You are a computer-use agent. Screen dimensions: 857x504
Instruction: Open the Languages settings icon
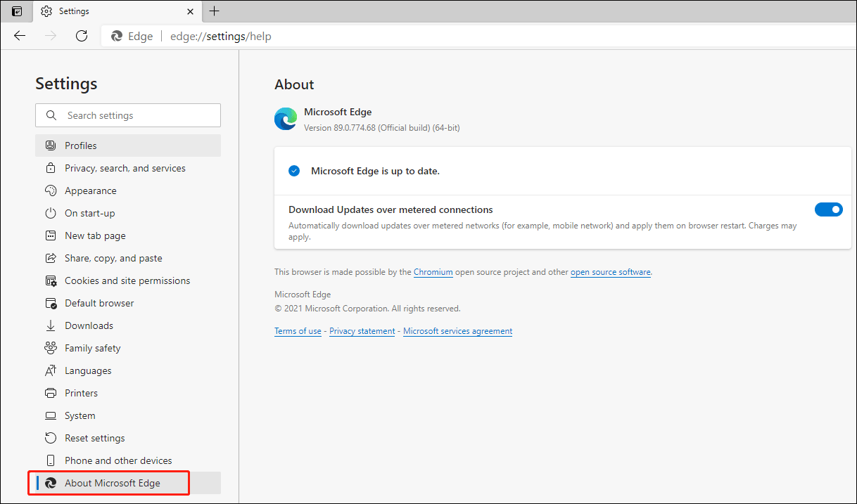pyautogui.click(x=50, y=370)
